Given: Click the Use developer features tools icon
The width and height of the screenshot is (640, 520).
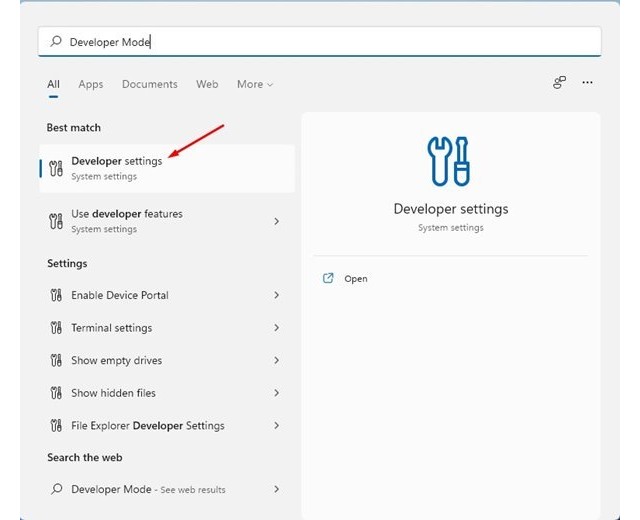Looking at the screenshot, I should (56, 221).
